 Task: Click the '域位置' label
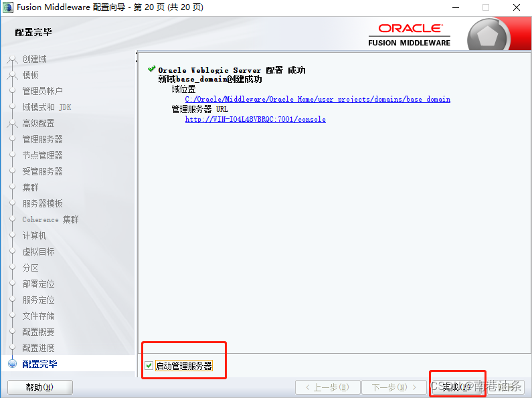click(x=183, y=89)
